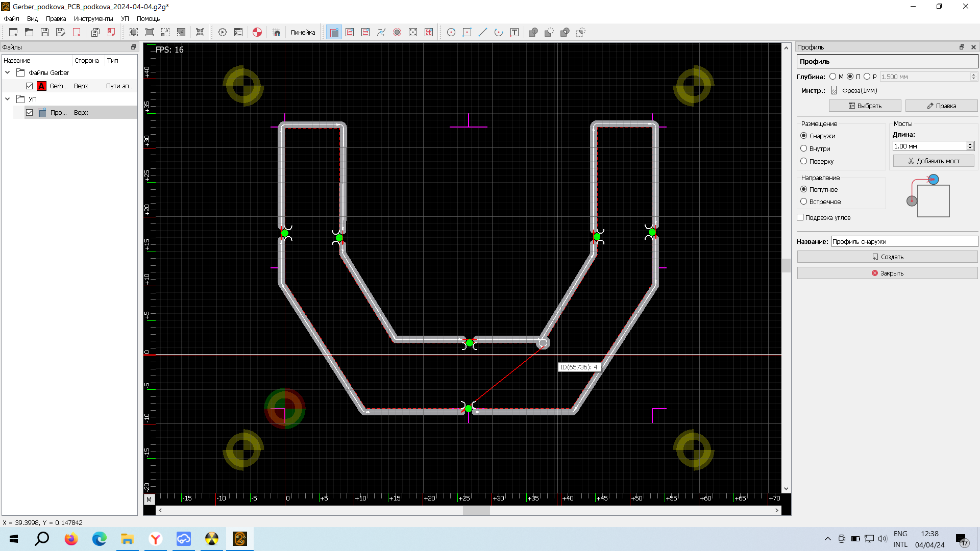
Task: Select the Внутри placement radio button
Action: point(804,148)
